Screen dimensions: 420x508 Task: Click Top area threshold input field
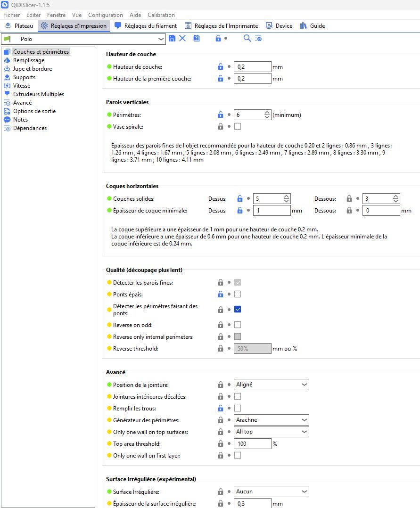[253, 443]
